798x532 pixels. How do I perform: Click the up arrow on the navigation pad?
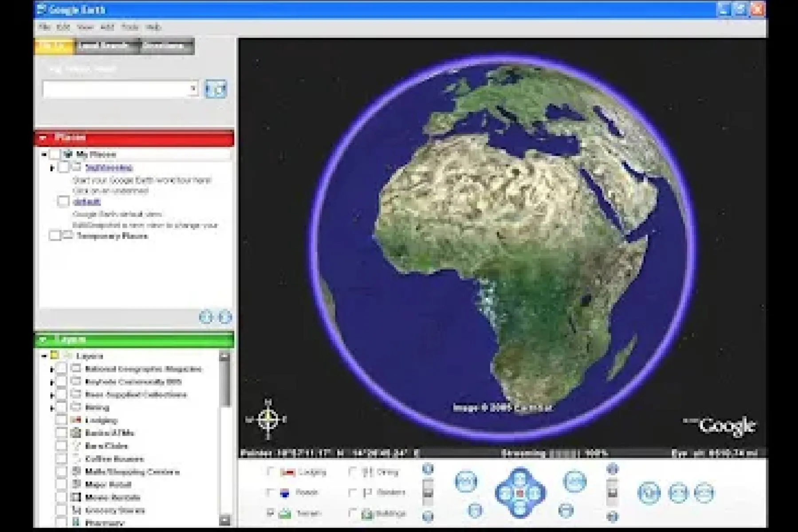[520, 478]
